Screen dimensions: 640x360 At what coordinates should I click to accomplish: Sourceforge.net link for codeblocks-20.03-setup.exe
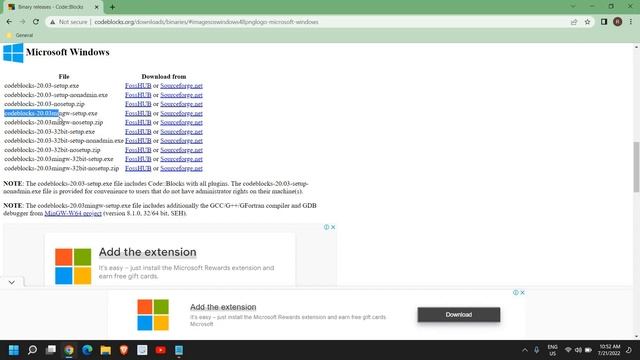(x=181, y=86)
